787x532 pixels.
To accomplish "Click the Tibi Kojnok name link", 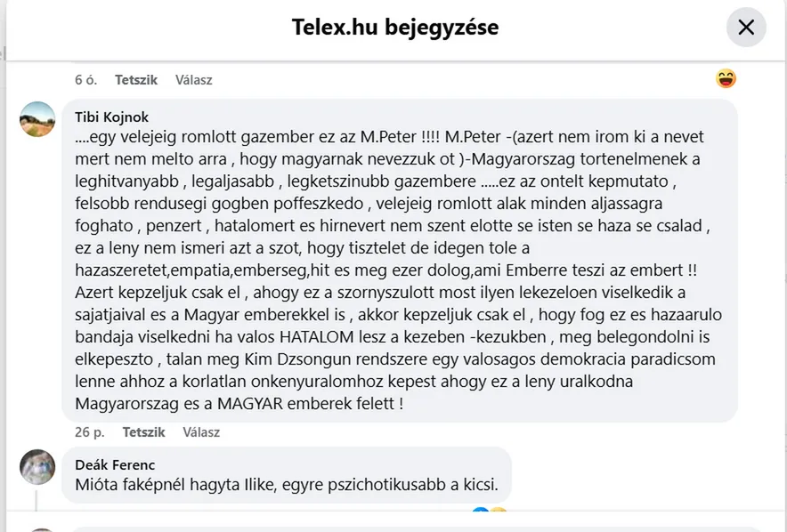I will click(x=111, y=117).
